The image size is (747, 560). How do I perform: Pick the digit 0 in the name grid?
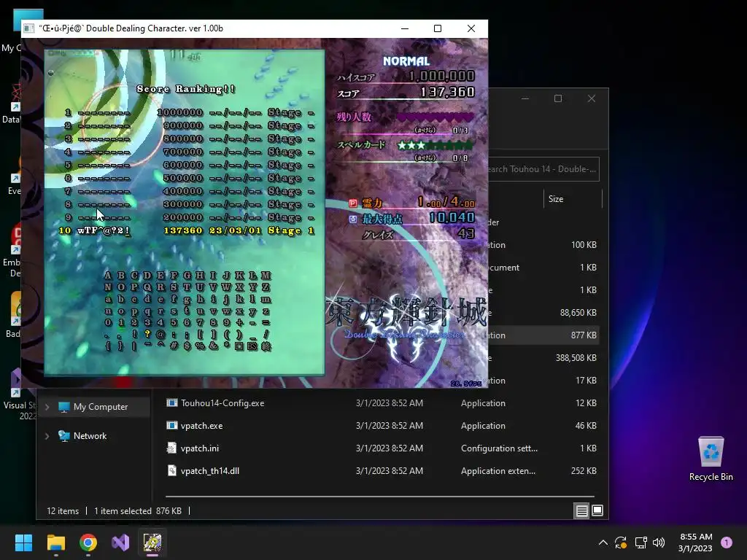[108, 322]
